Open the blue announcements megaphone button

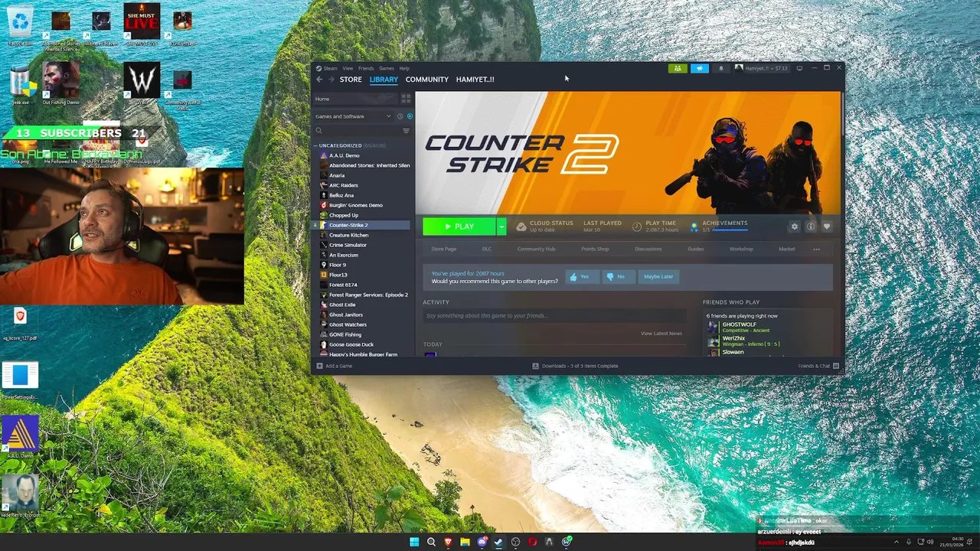pos(700,68)
